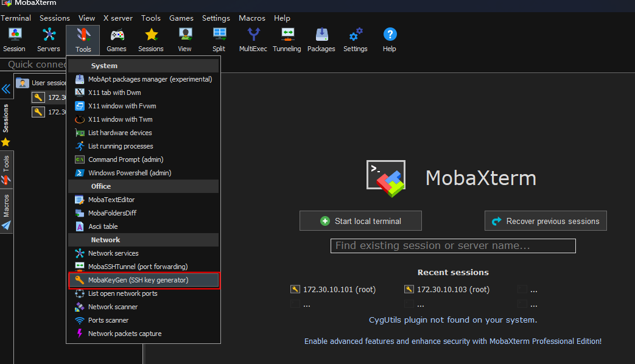The height and width of the screenshot is (364, 635).
Task: Open the Ascii table entry
Action: tap(143, 226)
